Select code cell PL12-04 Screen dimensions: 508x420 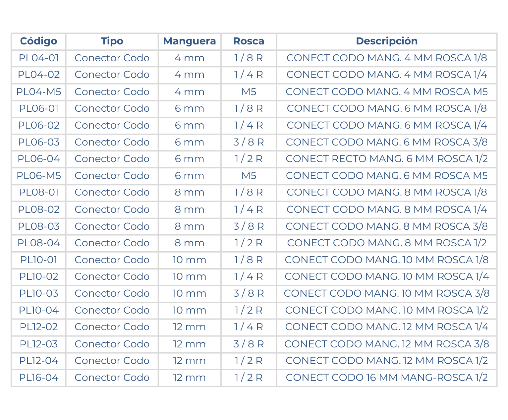pyautogui.click(x=39, y=361)
